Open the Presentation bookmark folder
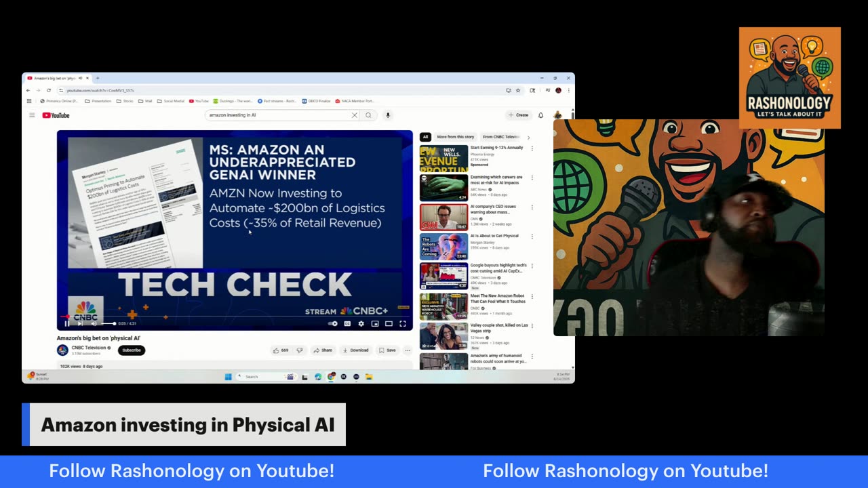 point(98,101)
